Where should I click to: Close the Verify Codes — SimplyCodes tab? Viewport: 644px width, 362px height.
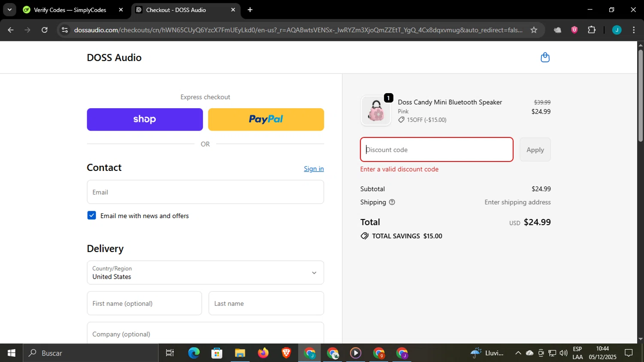pos(121,10)
